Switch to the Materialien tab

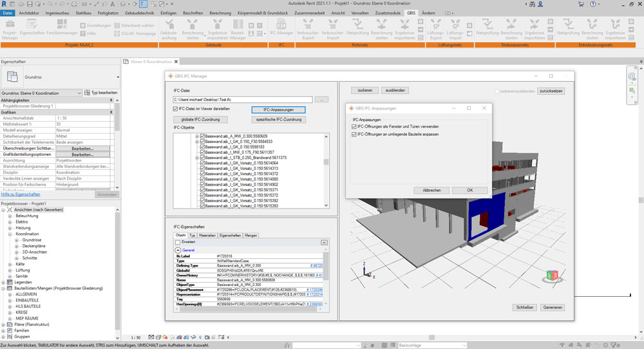pos(207,236)
